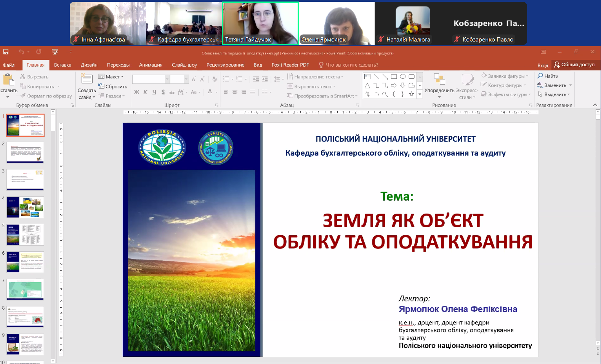Select Інна Афанас'єва's video tile
Screen dimensions: 601x364
(x=108, y=23)
